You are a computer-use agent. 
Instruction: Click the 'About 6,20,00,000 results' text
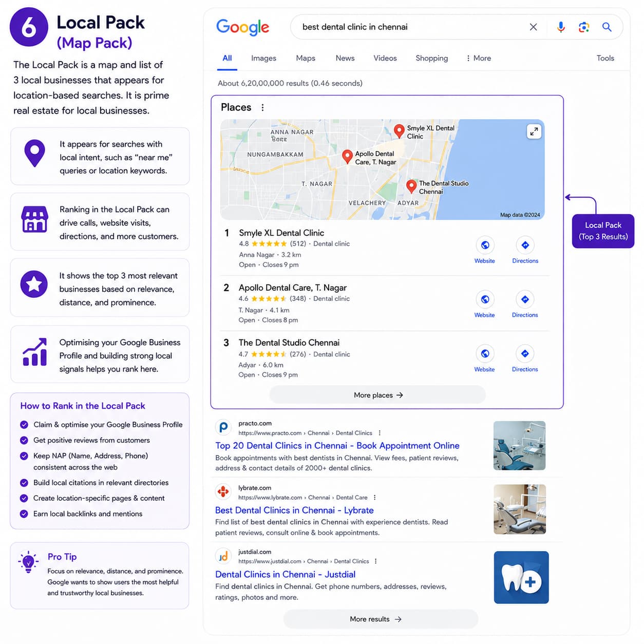(x=290, y=83)
